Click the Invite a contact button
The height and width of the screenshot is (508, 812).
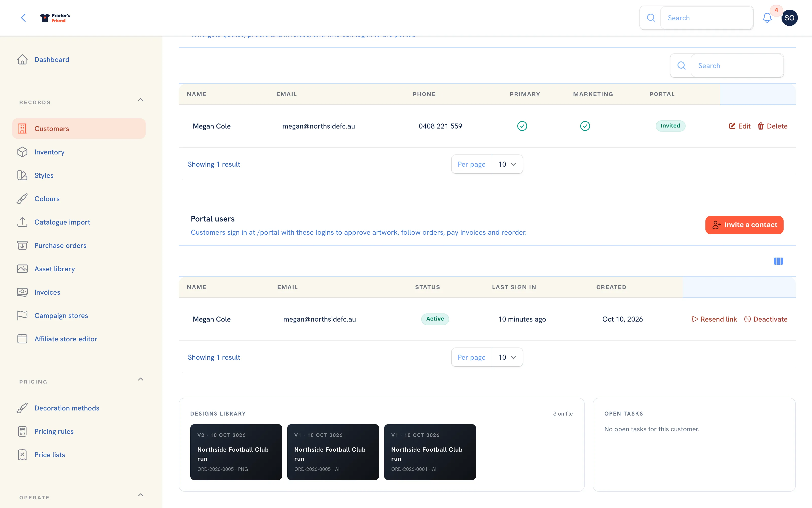click(744, 225)
